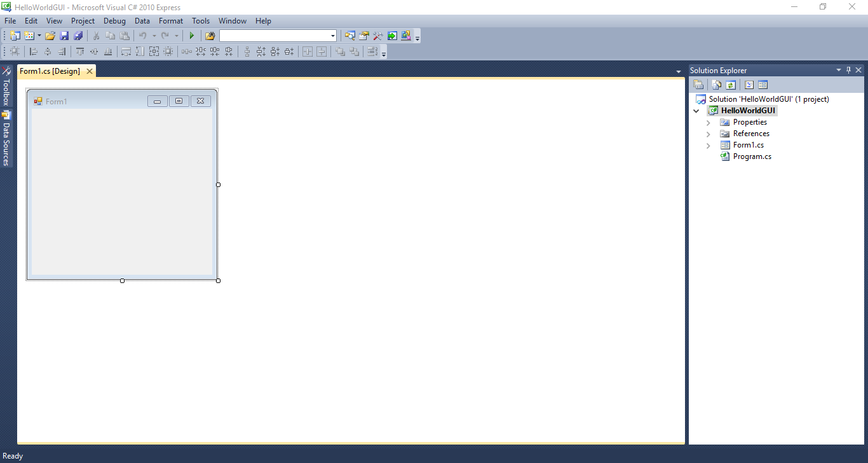Click the Undo arrow icon
This screenshot has width=868, height=463.
pyautogui.click(x=143, y=36)
